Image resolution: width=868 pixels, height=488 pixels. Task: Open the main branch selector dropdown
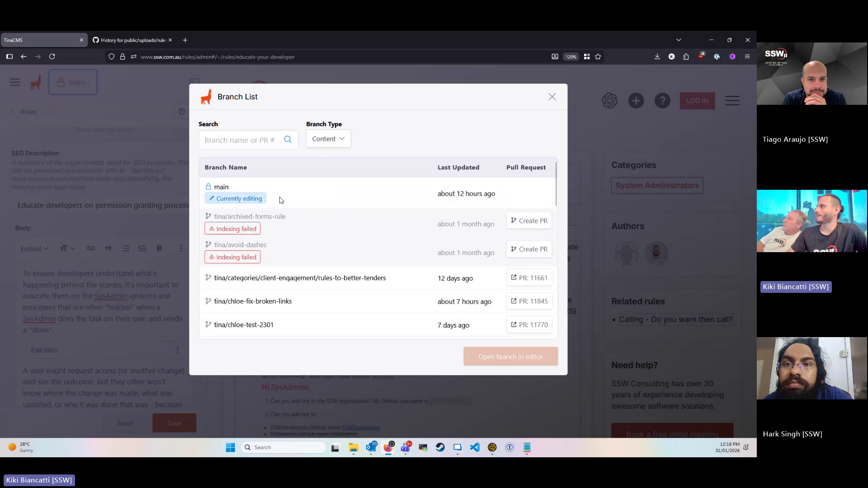(x=73, y=82)
